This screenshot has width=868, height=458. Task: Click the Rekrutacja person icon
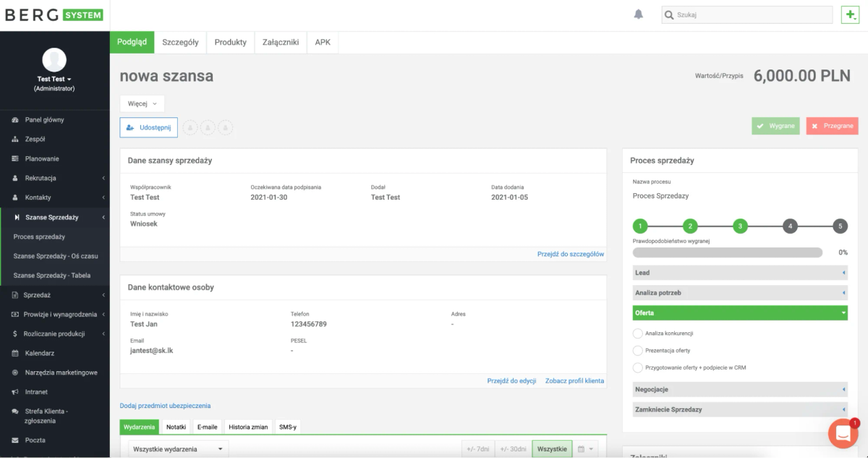[x=15, y=179]
